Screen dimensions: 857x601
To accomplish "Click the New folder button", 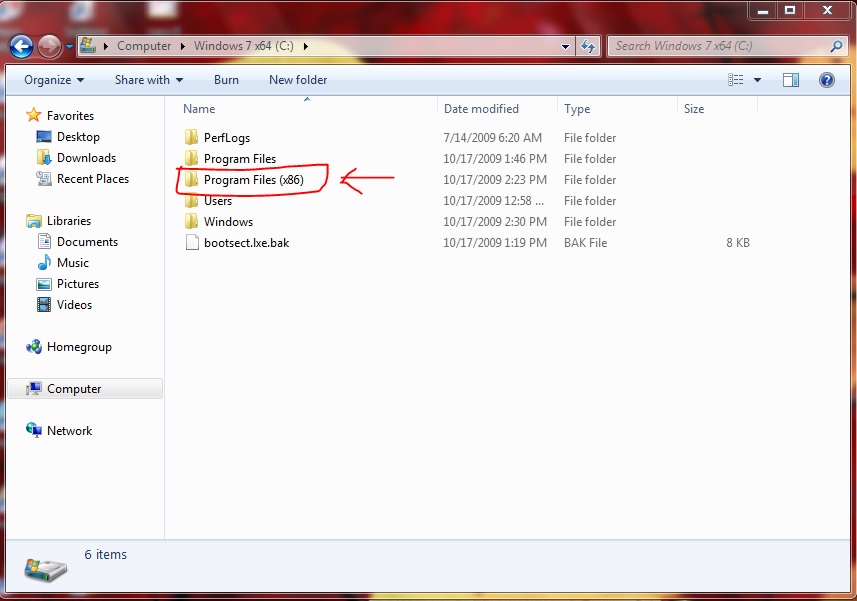I will (297, 80).
